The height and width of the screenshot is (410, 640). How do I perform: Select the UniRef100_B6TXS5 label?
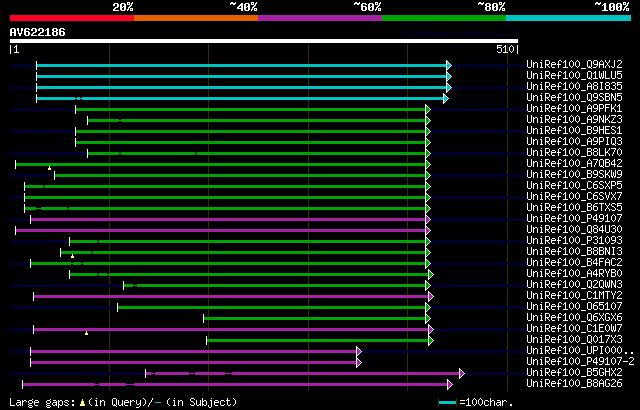[574, 207]
